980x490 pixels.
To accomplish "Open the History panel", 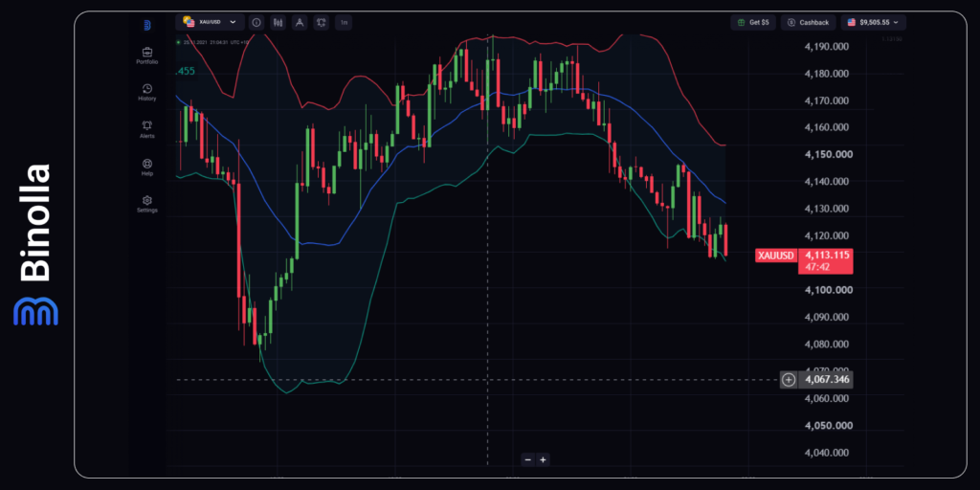I will (x=146, y=93).
